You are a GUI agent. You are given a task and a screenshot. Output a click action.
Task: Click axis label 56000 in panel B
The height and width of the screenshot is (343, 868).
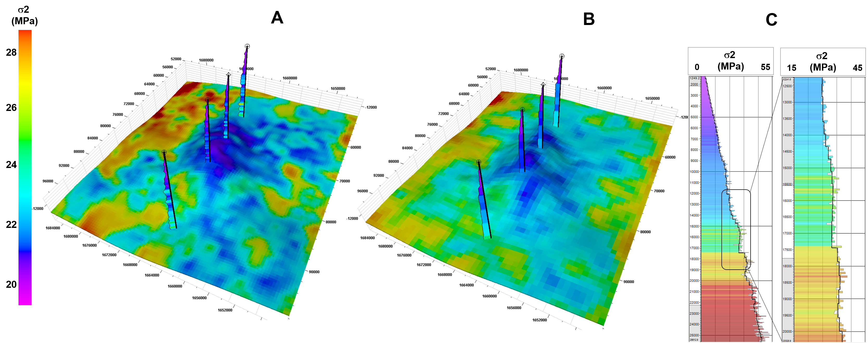click(x=482, y=77)
